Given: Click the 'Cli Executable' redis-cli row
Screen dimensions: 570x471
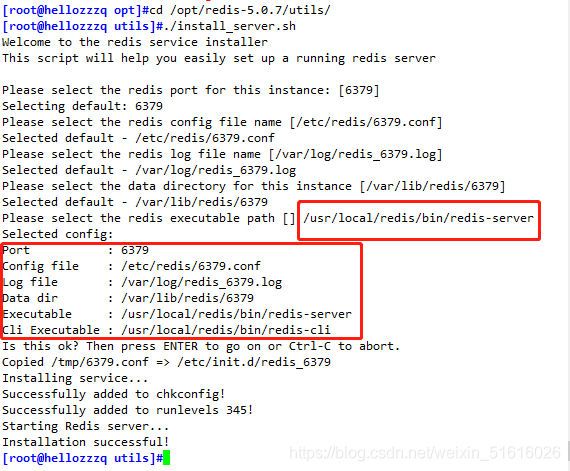Looking at the screenshot, I should tap(166, 330).
